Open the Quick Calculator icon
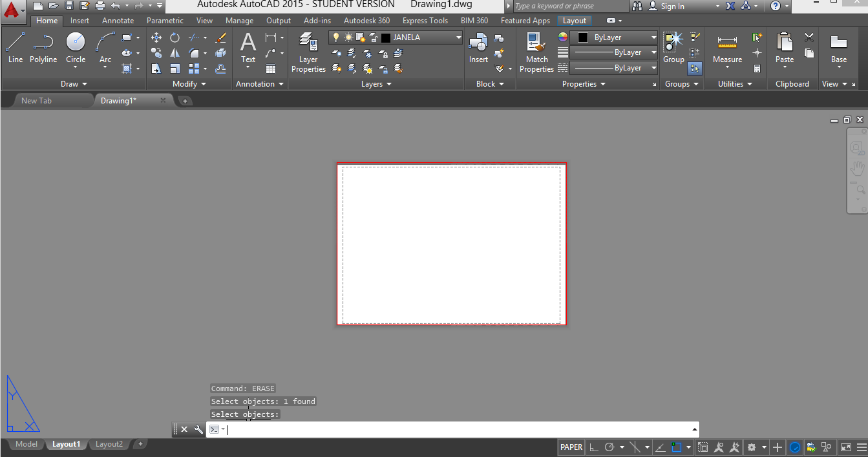The width and height of the screenshot is (868, 457). (x=757, y=69)
